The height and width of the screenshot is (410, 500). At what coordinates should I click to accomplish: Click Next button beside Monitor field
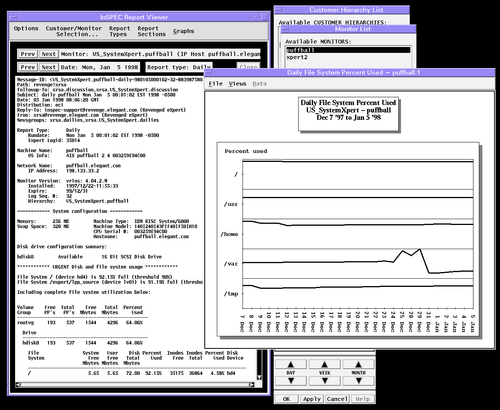coord(49,54)
